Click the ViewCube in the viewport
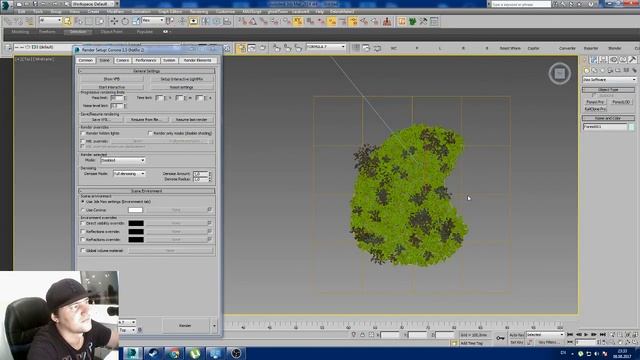 click(x=559, y=73)
